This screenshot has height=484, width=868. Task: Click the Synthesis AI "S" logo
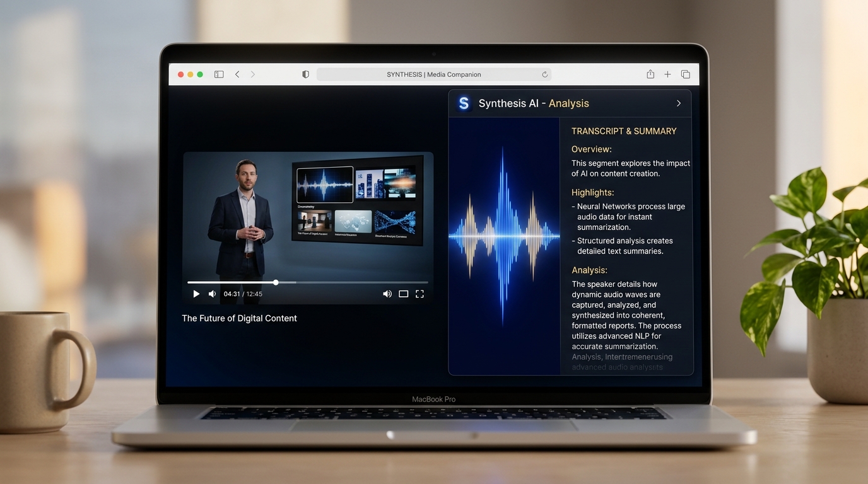tap(464, 103)
